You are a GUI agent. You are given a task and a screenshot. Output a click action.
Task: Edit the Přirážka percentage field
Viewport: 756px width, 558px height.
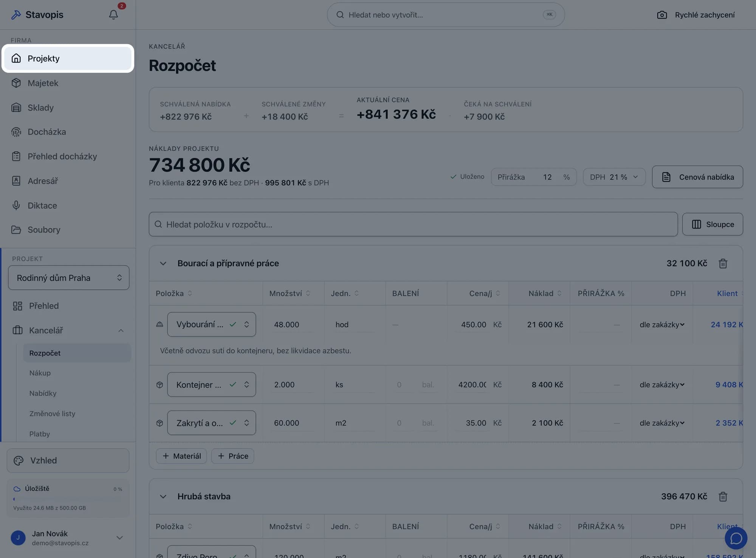click(534, 177)
